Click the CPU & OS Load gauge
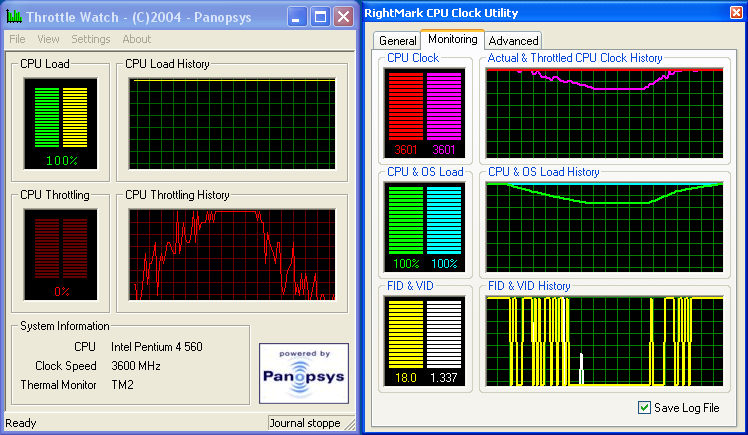 [x=425, y=227]
